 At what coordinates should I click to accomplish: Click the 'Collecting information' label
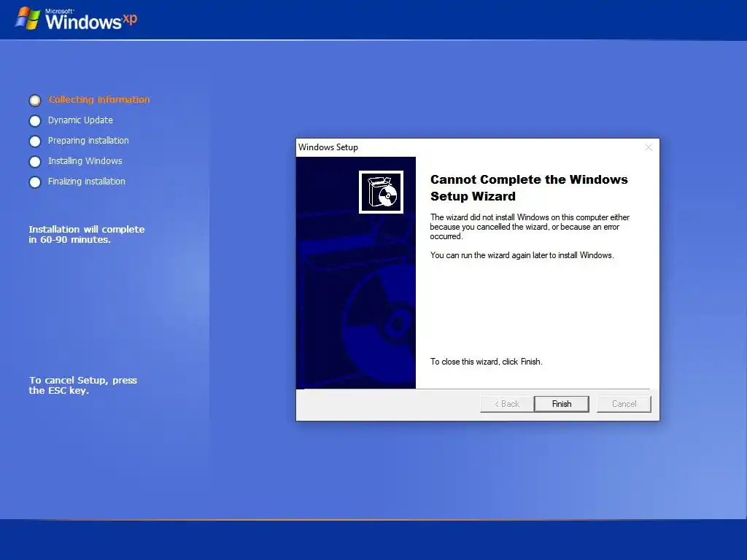click(99, 99)
